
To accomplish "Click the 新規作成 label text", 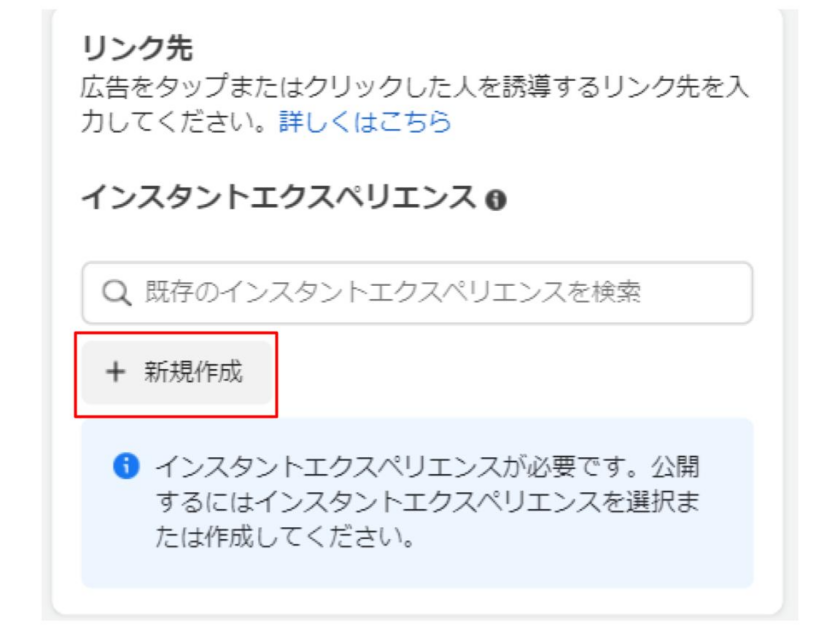I will coord(193,372).
